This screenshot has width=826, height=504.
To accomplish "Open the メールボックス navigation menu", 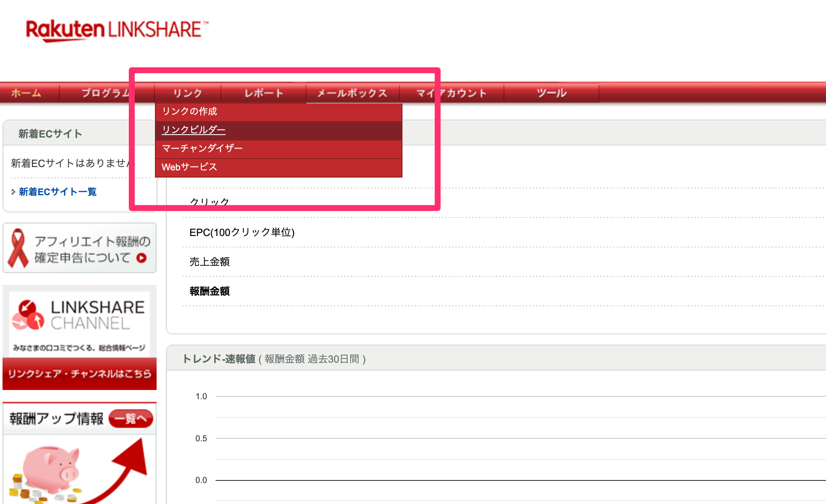I will pyautogui.click(x=352, y=93).
